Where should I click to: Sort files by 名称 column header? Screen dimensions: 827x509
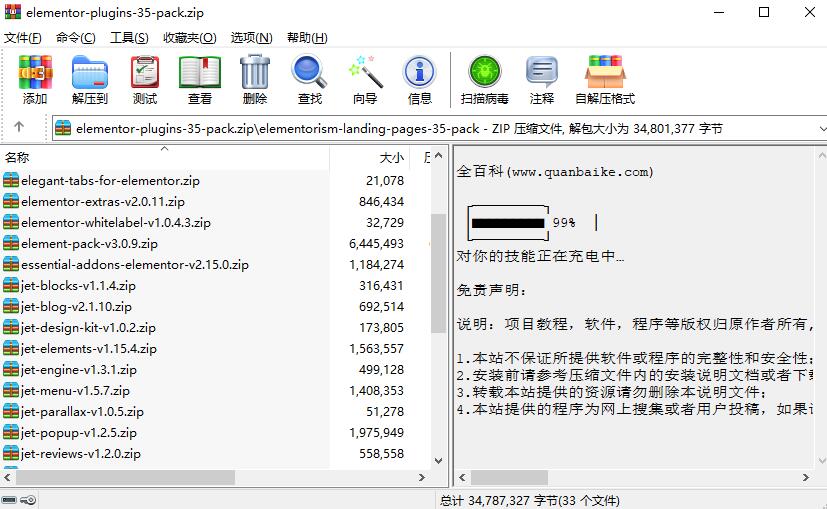click(x=165, y=157)
